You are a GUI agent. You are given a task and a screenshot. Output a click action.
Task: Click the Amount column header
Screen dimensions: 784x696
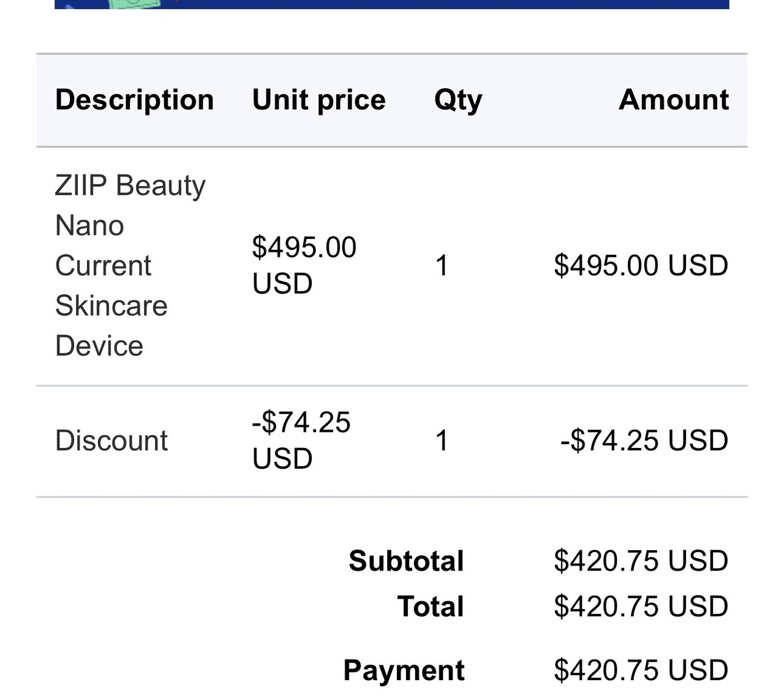(673, 100)
